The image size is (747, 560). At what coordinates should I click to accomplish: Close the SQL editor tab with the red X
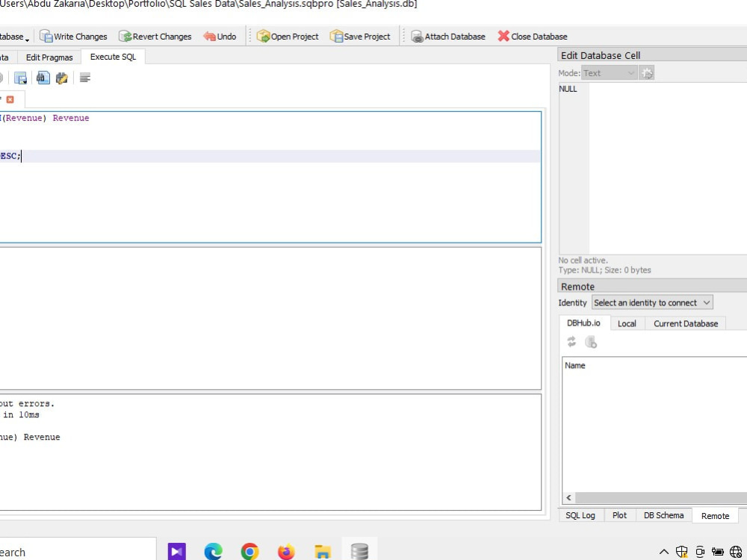(10, 99)
